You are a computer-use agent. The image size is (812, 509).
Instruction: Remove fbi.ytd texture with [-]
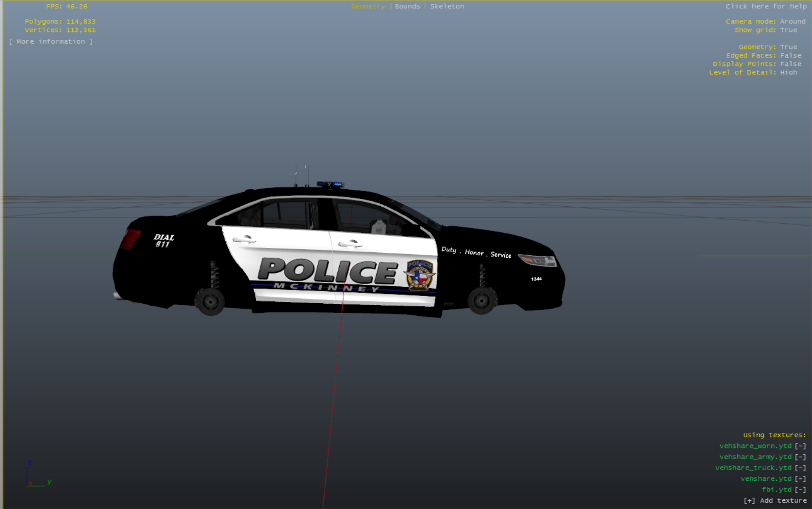tap(800, 490)
